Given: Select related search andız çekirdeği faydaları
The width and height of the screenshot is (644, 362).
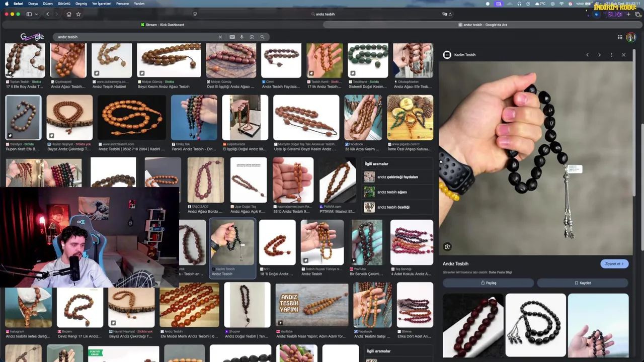Looking at the screenshot, I should (397, 177).
